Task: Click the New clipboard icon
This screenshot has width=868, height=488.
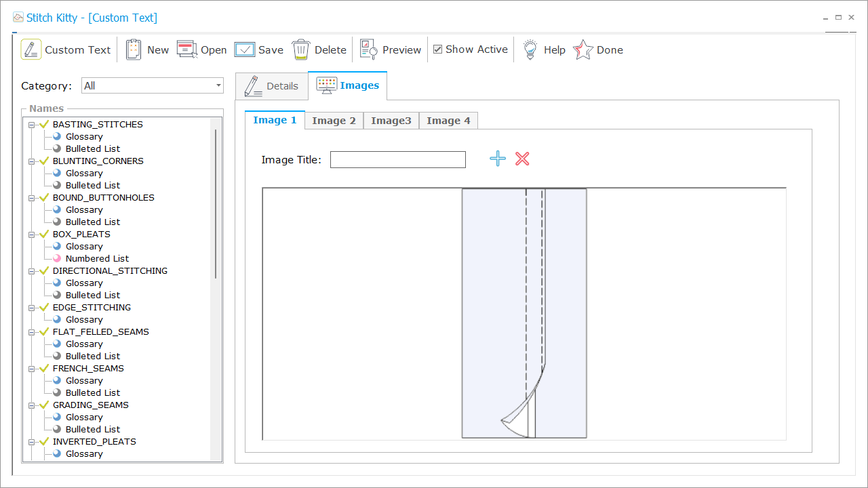Action: [x=134, y=49]
